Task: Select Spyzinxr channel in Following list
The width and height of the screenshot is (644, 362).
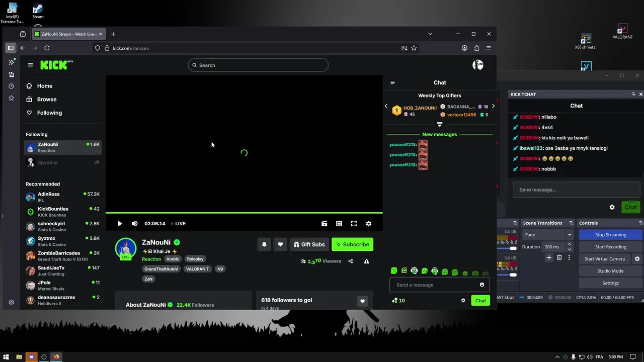Action: [63, 162]
